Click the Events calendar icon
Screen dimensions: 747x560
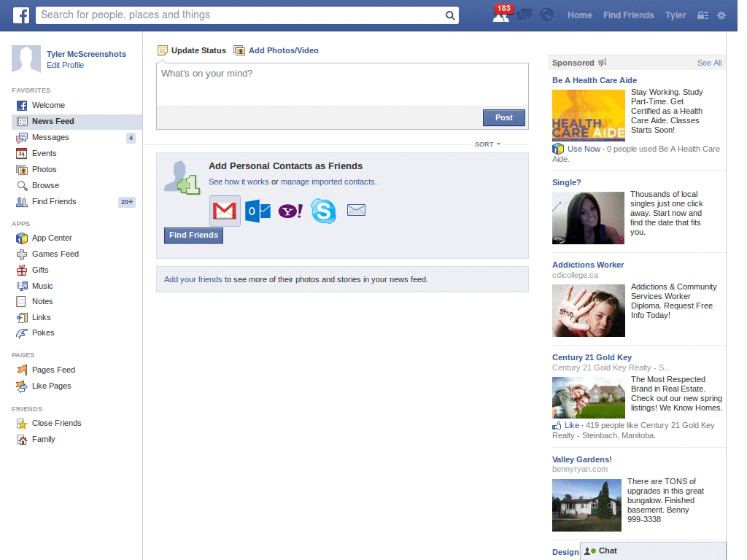click(21, 154)
